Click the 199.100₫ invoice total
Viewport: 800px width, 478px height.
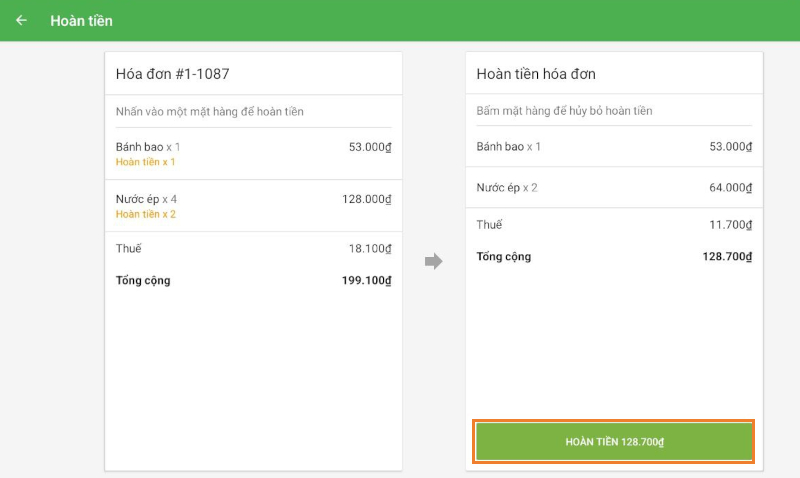366,281
